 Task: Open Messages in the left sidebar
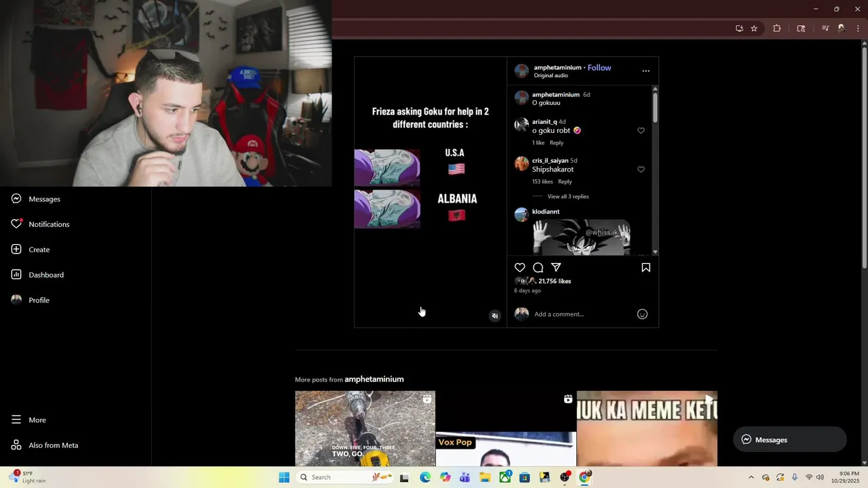point(45,199)
